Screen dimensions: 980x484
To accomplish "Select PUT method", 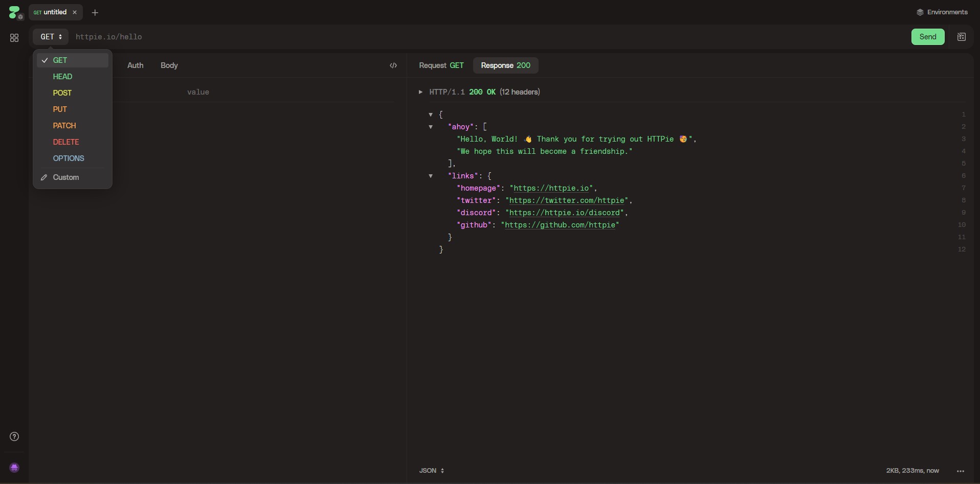I will (73, 109).
